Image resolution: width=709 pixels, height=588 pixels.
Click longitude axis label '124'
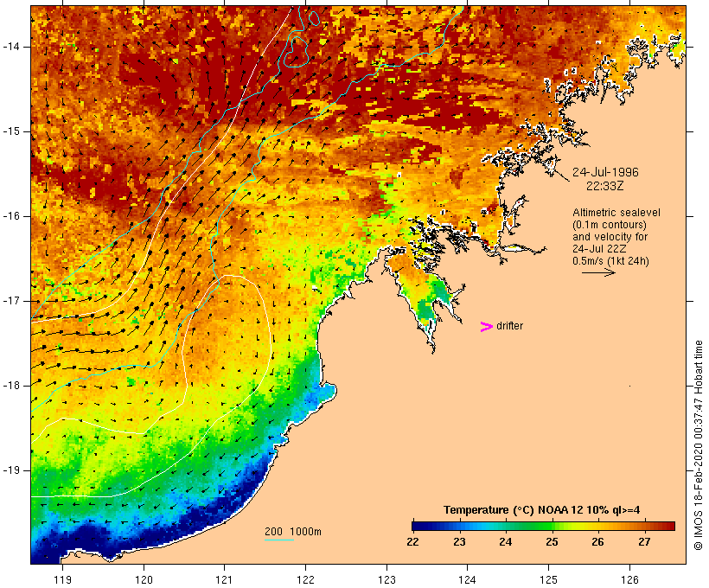coord(468,579)
